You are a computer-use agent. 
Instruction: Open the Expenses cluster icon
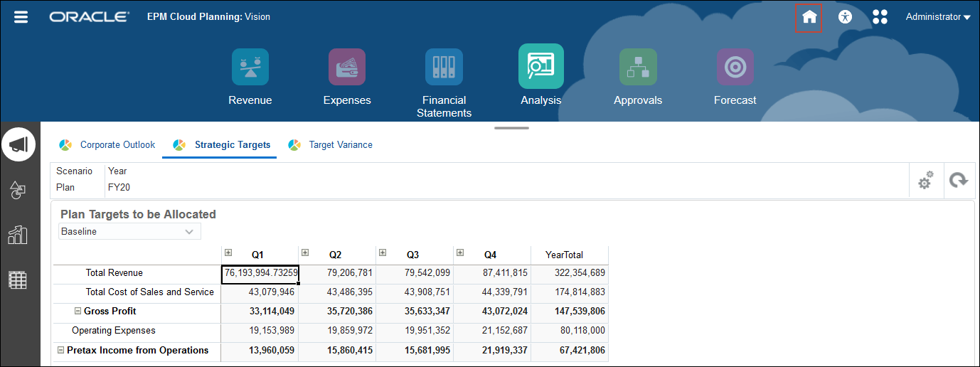click(x=347, y=67)
